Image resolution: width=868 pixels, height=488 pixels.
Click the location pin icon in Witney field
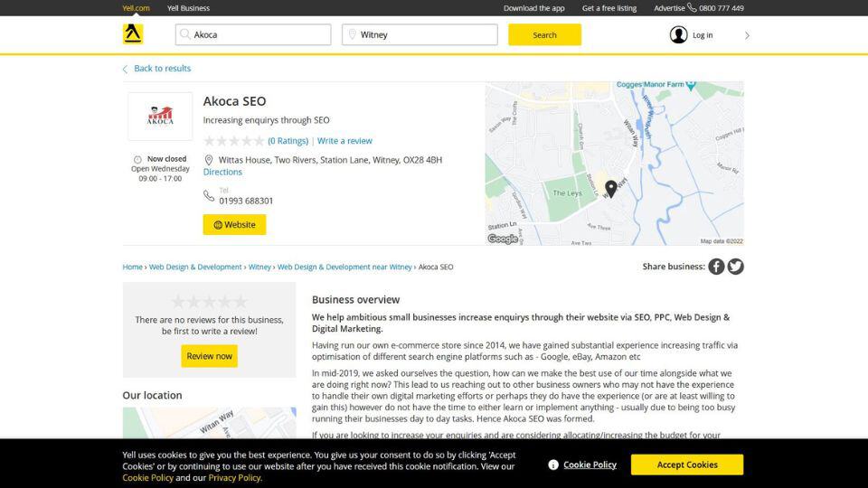tap(352, 35)
